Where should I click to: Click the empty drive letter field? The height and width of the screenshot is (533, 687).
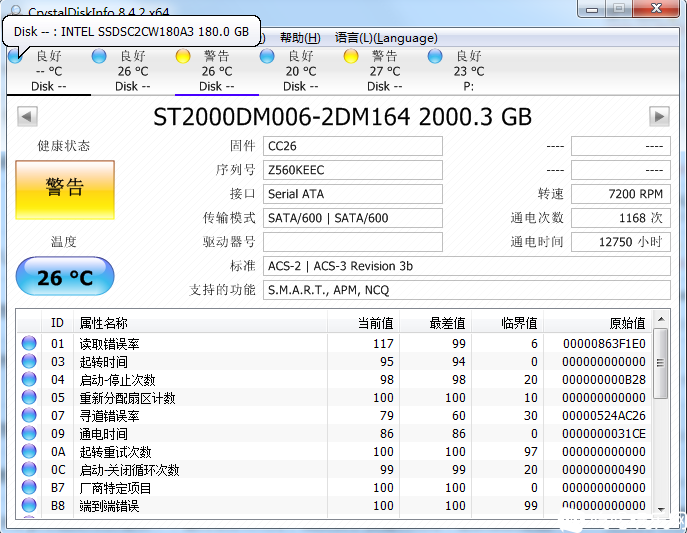353,242
